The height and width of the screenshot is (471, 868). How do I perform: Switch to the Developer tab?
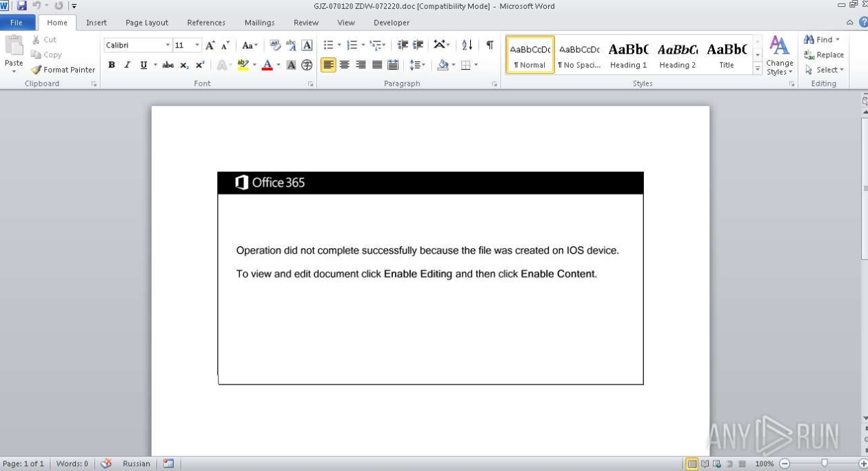point(392,23)
